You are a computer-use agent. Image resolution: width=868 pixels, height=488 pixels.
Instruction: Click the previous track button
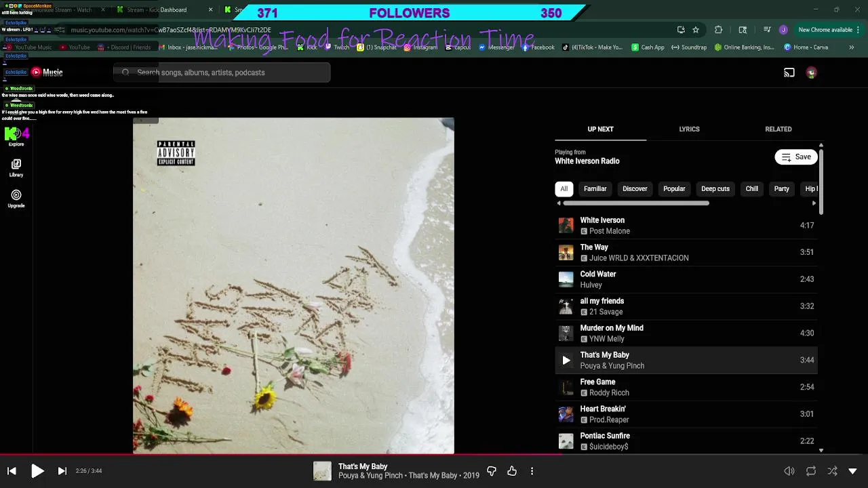[12, 471]
